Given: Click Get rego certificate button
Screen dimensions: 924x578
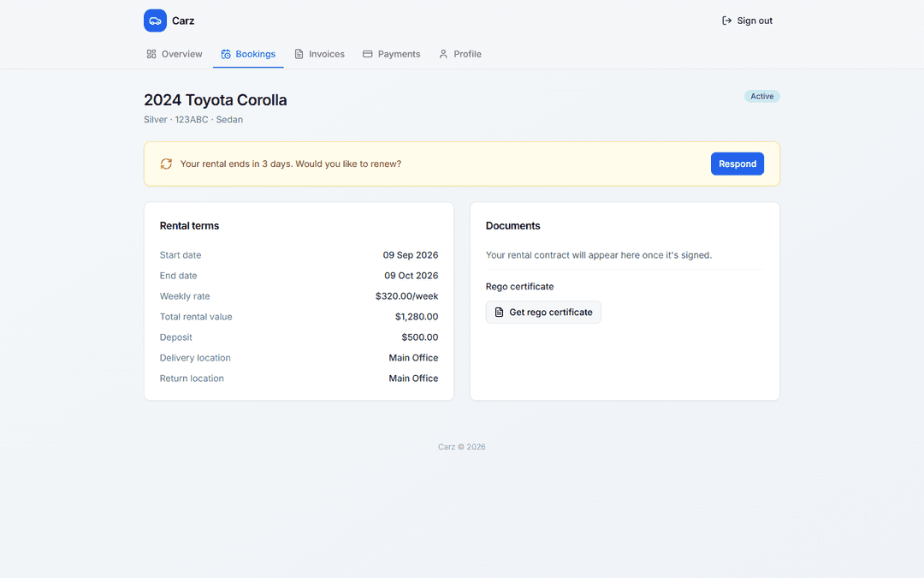Looking at the screenshot, I should [x=543, y=312].
